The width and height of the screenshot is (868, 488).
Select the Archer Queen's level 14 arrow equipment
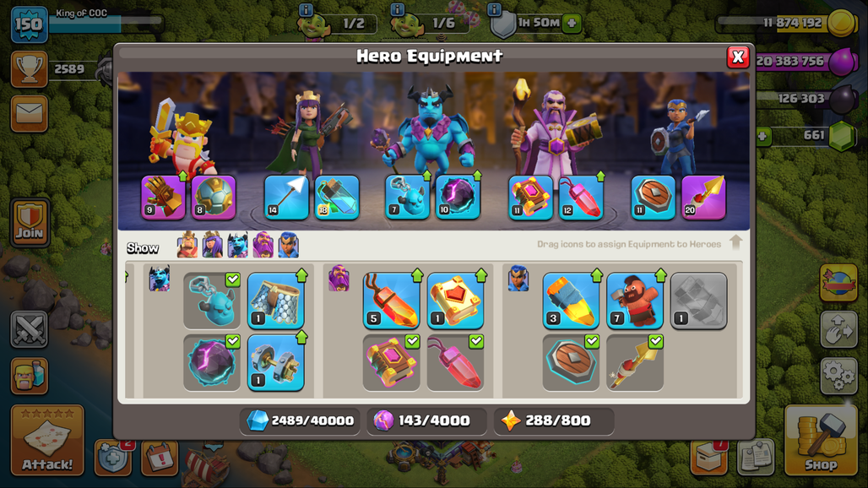point(286,198)
